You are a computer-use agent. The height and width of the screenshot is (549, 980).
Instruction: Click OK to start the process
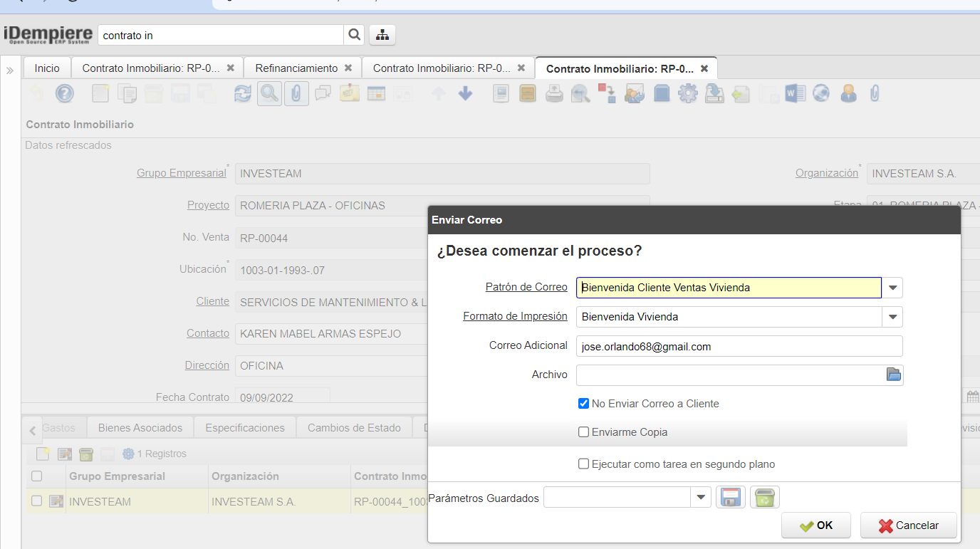(816, 526)
